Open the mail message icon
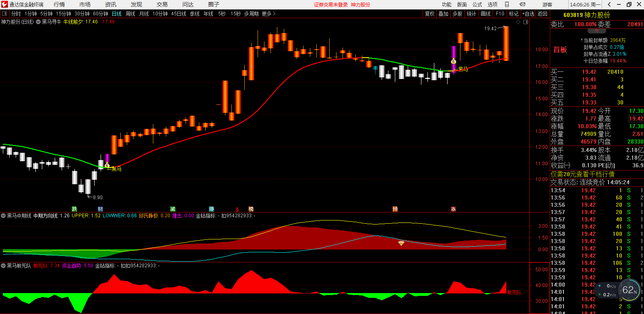Screen dimensions: 644x314 click(x=522, y=4)
